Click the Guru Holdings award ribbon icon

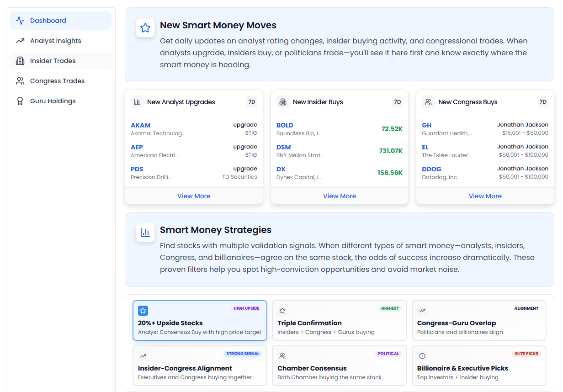20,101
